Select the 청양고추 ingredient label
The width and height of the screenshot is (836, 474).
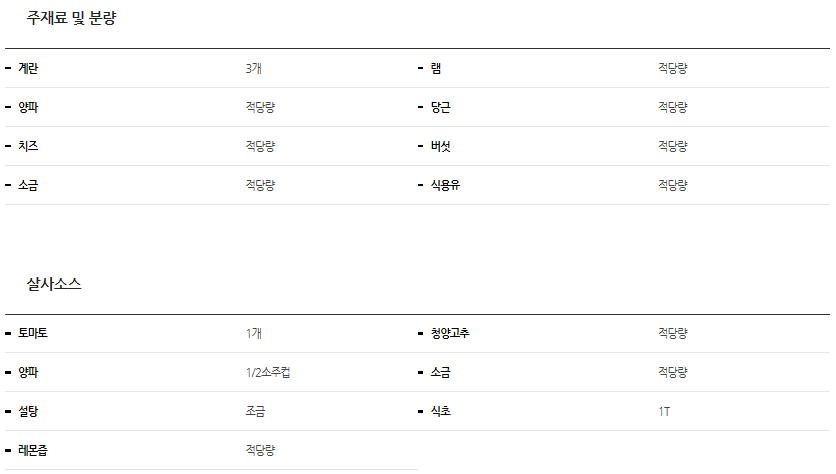(x=450, y=334)
